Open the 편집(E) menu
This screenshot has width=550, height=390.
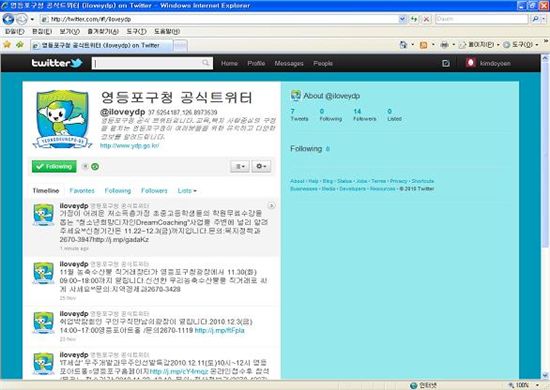click(42, 32)
